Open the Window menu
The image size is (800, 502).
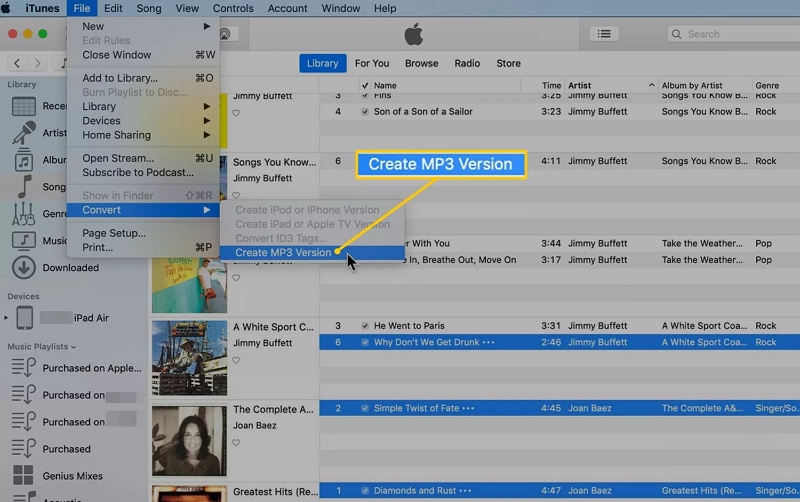click(x=341, y=8)
